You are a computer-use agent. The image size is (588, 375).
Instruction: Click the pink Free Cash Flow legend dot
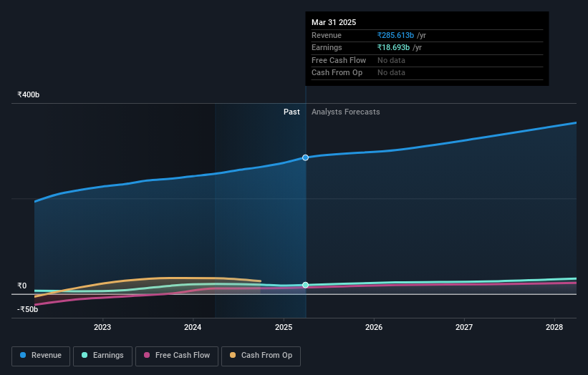[x=147, y=355]
